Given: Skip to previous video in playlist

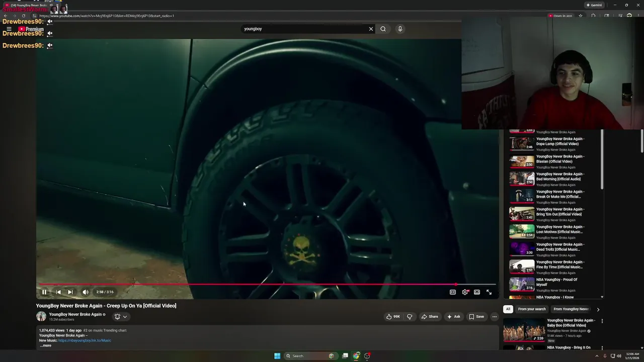Looking at the screenshot, I should [58, 292].
